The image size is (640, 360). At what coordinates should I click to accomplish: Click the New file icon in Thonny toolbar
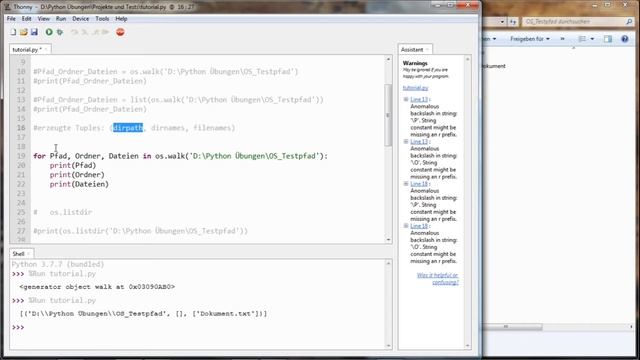click(13, 32)
